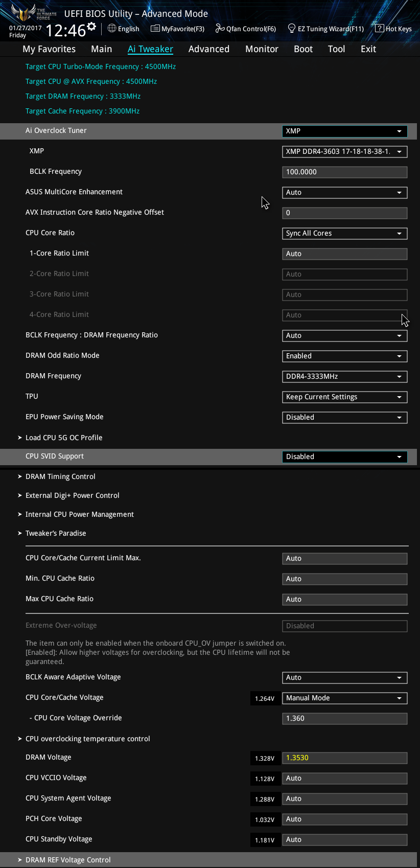420x868 pixels.
Task: Open the Boot tab
Action: pyautogui.click(x=304, y=49)
